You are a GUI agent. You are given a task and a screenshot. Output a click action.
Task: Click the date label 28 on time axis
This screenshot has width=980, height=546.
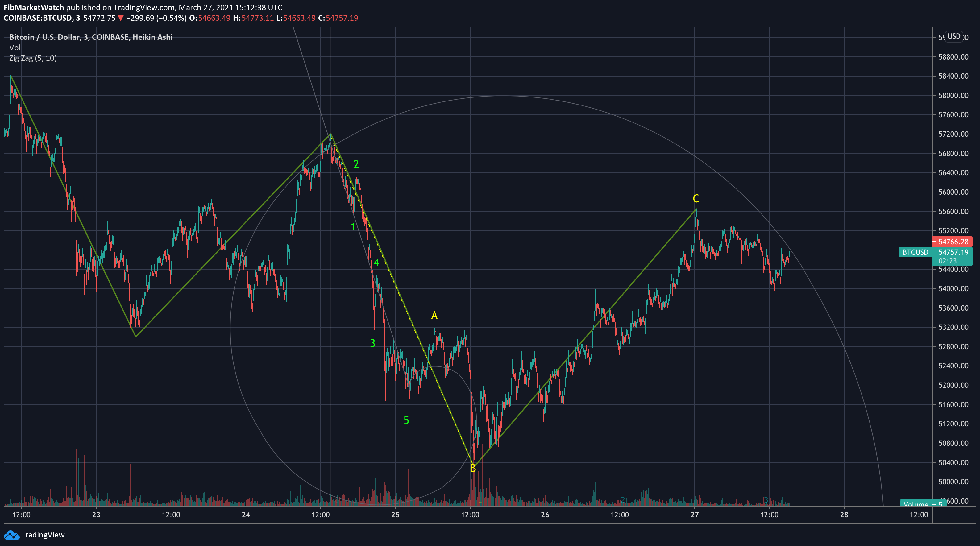point(844,515)
